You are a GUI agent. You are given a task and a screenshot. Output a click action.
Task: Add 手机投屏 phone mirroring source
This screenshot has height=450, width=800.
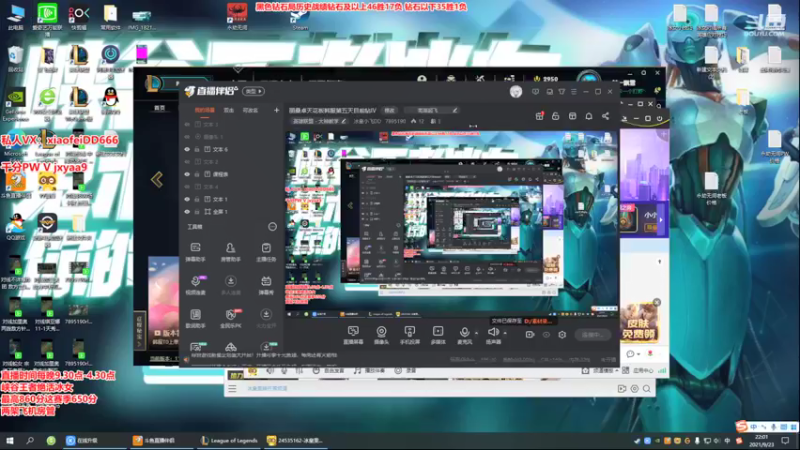(x=410, y=335)
